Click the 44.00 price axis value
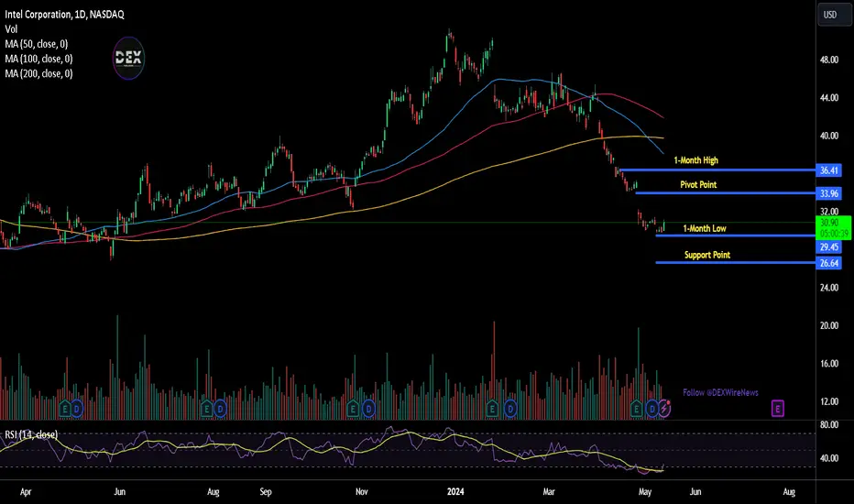854x504 pixels. pyautogui.click(x=829, y=98)
